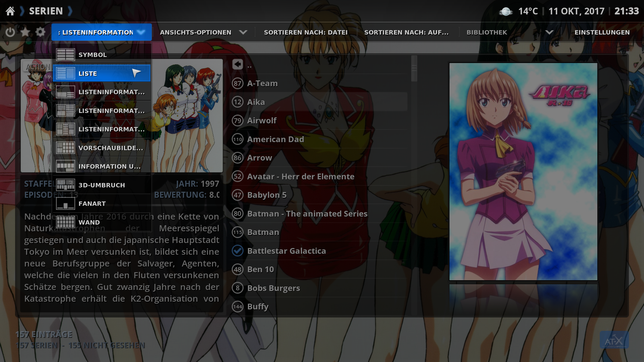The image size is (644, 362).
Task: Select the highlighted Aika row
Action: coord(319,102)
